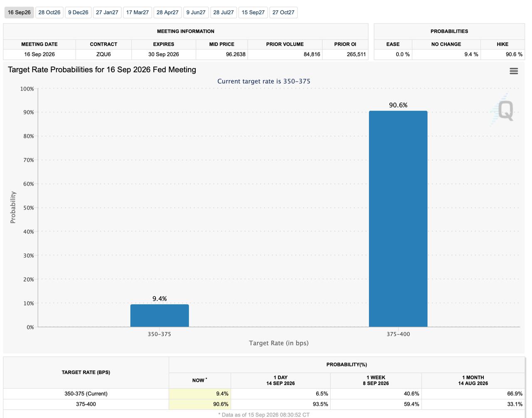
Task: Click the Current target rate is 350–375 subtitle
Action: point(264,81)
